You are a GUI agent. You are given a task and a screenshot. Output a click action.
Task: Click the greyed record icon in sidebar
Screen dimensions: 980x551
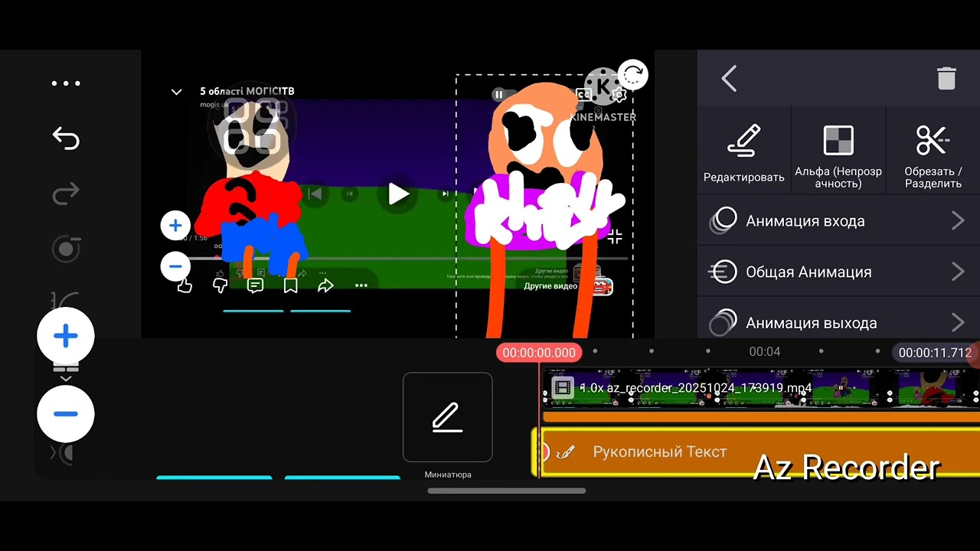click(66, 249)
